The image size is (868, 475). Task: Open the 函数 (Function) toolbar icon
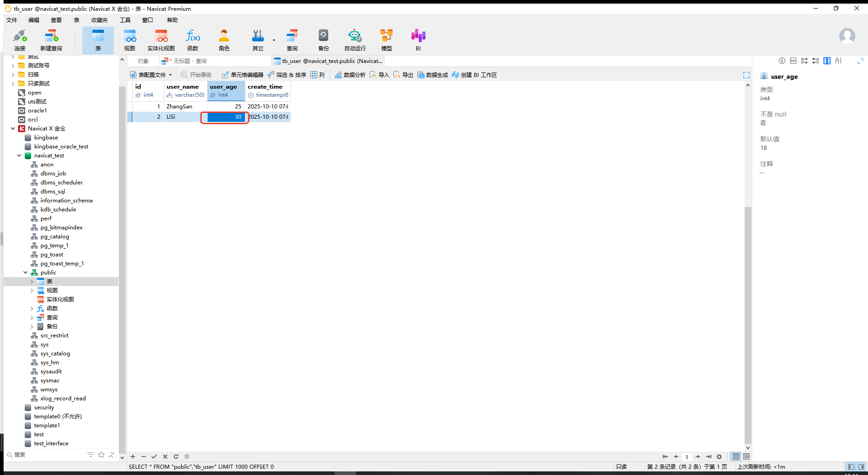coord(193,40)
